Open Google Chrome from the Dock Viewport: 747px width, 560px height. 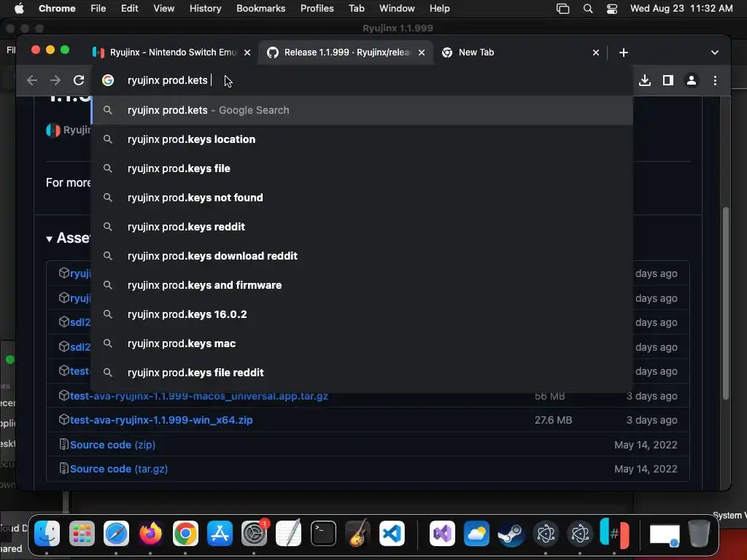(x=185, y=533)
